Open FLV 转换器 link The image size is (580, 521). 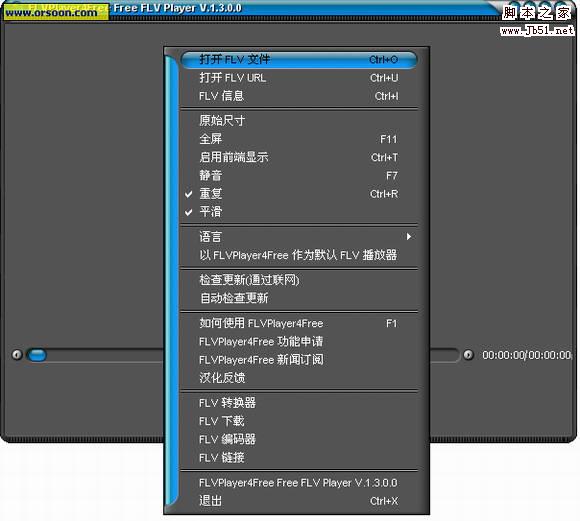[x=299, y=403]
